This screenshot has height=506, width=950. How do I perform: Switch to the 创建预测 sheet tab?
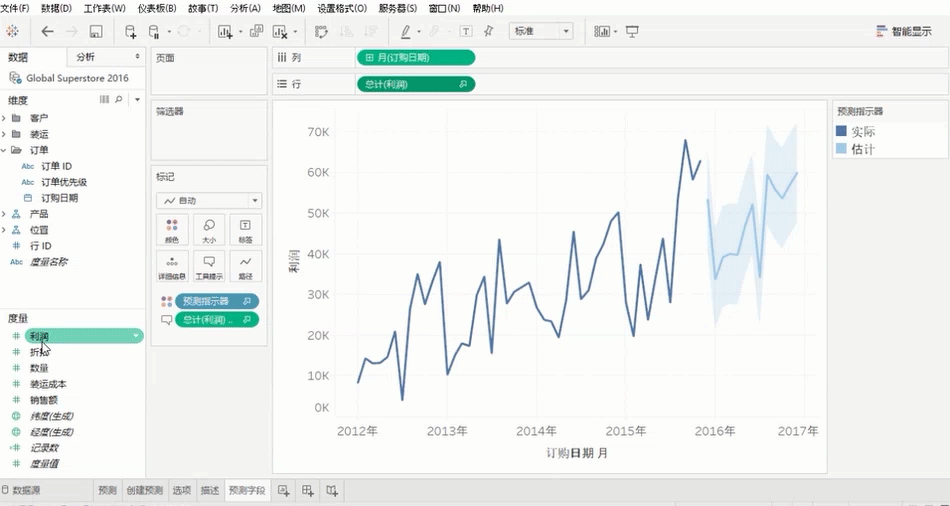[x=144, y=490]
